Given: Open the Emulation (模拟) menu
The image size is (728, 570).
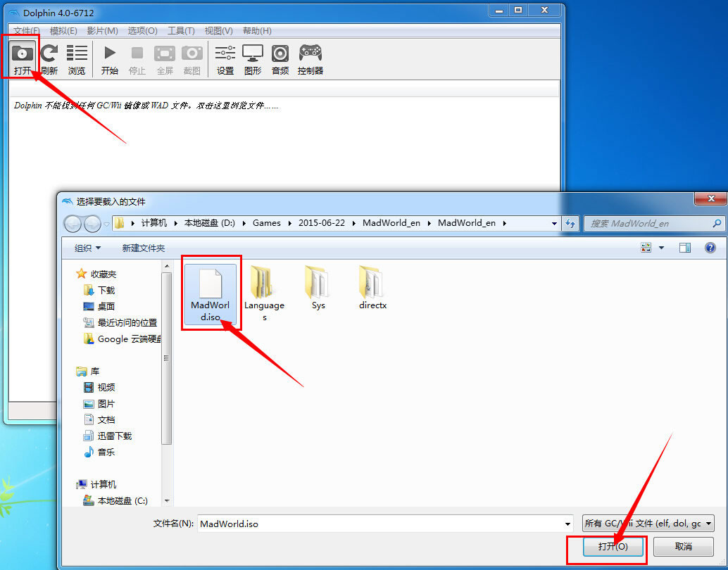Looking at the screenshot, I should [63, 31].
